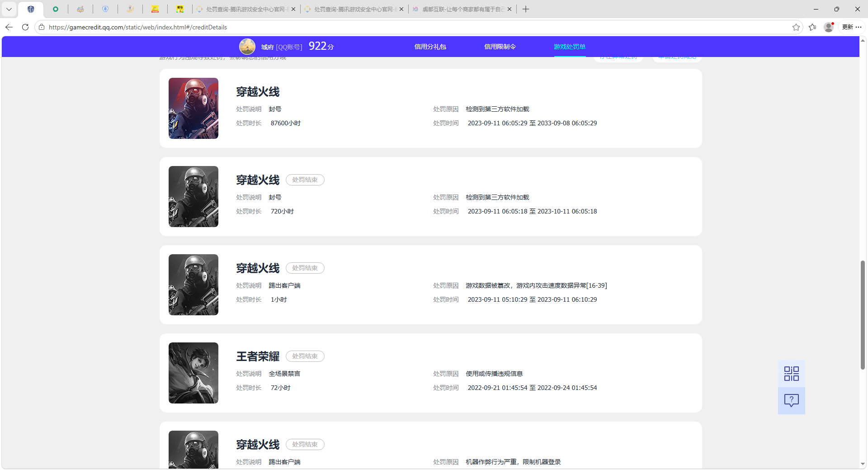The height and width of the screenshot is (470, 868).
Task: Select the 游戏处罚单 tab
Action: click(x=570, y=47)
